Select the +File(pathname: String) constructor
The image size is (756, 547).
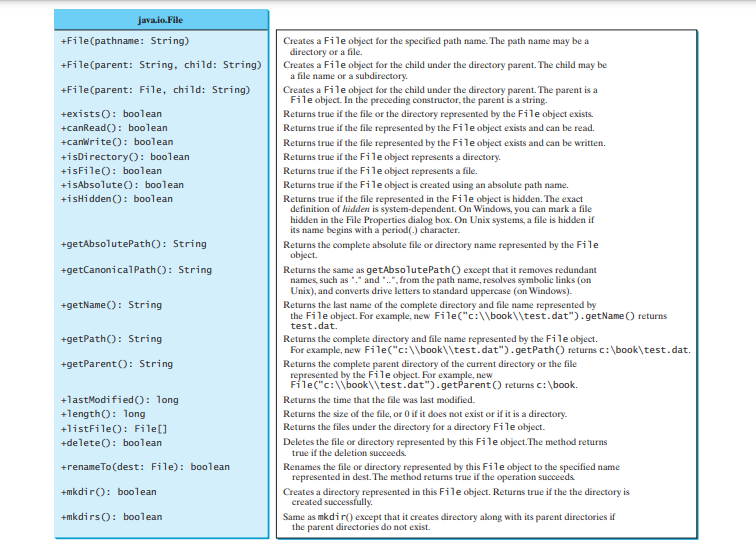pyautogui.click(x=125, y=41)
